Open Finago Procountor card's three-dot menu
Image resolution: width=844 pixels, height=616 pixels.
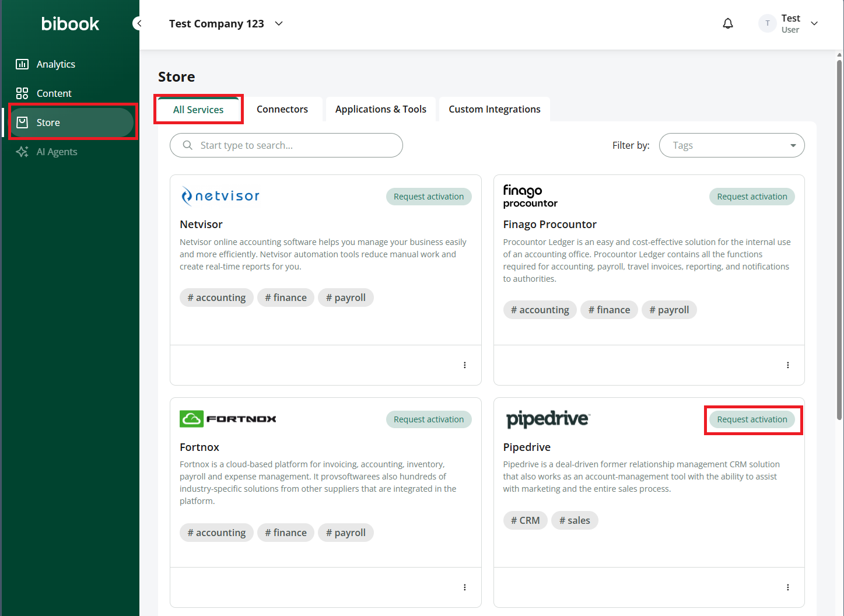point(788,365)
